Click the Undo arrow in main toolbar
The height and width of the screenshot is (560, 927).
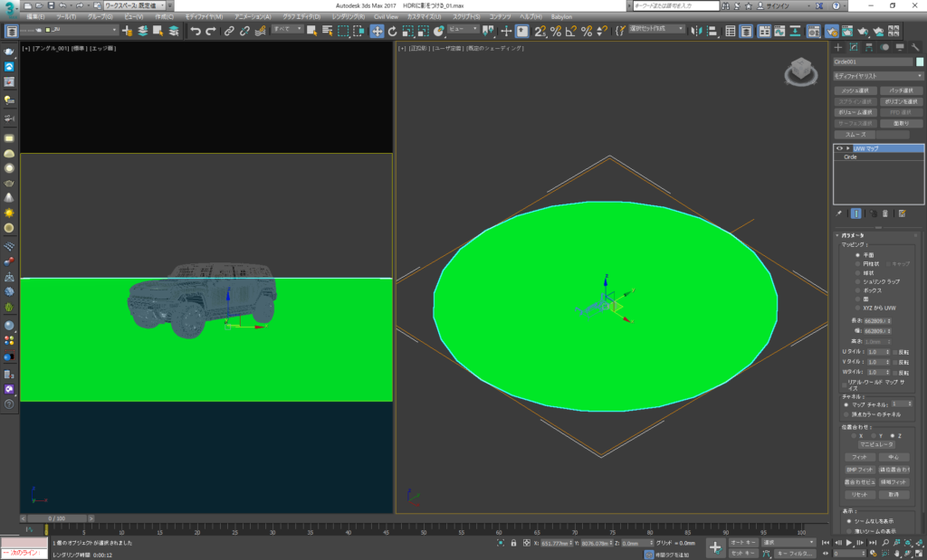point(195,31)
